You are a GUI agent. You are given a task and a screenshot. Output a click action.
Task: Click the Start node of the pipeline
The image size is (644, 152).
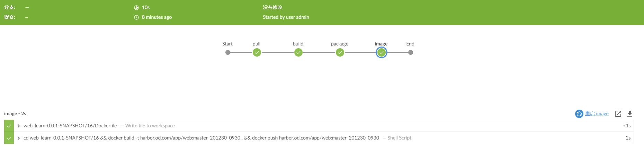coord(227,52)
